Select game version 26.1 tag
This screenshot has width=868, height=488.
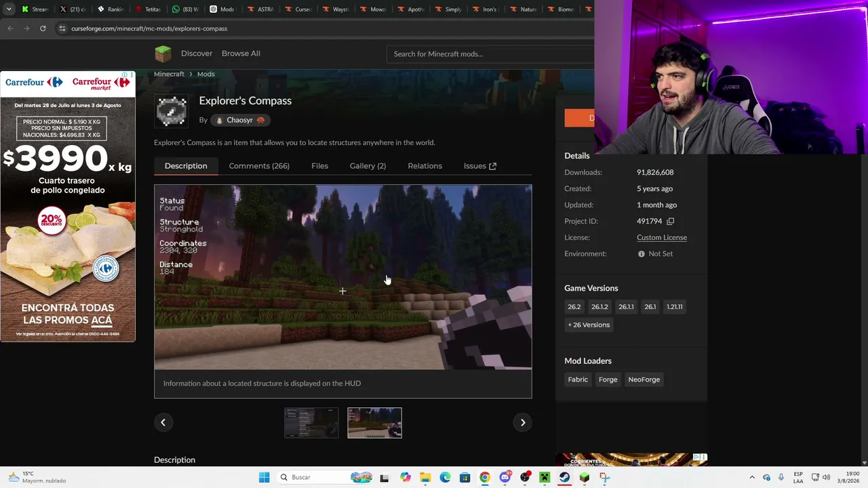(650, 307)
